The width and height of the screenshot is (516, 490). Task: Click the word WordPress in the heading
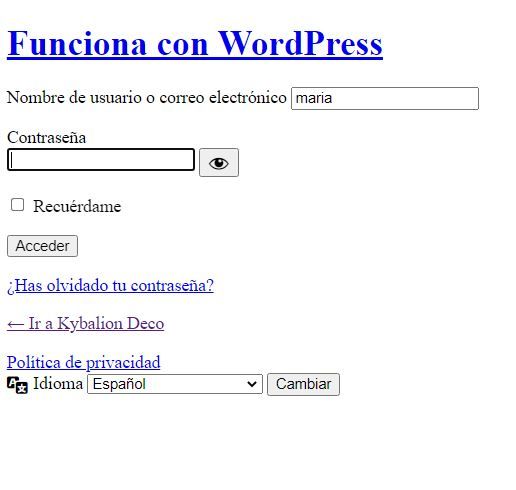[x=300, y=43]
